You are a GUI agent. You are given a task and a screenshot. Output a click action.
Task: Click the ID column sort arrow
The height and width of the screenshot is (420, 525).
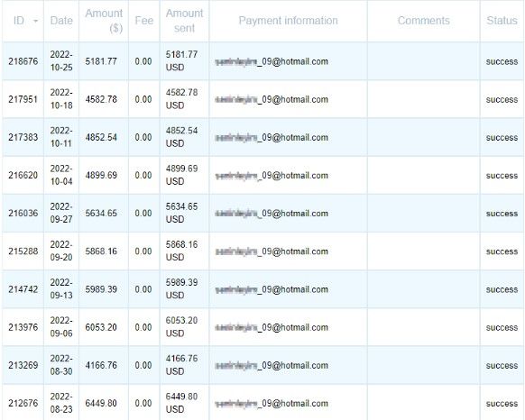[35, 21]
